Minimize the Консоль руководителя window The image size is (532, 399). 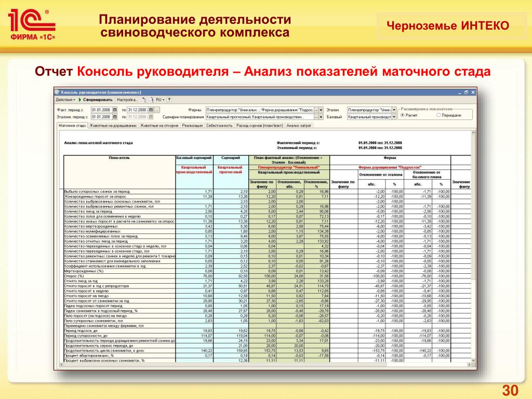tap(460, 92)
